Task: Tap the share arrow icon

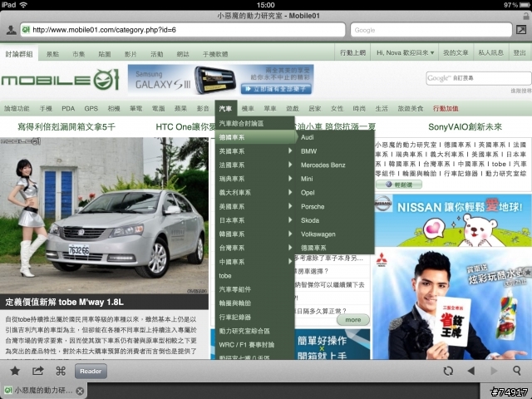Action: tap(37, 371)
